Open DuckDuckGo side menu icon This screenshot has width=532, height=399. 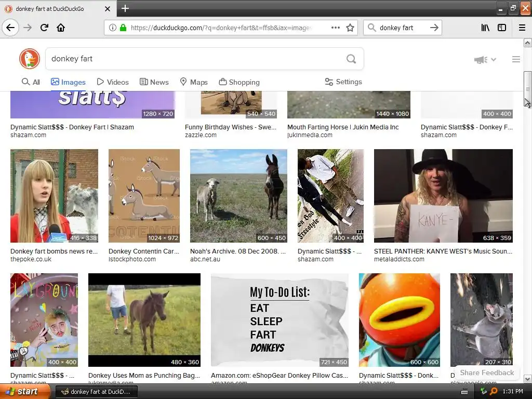point(516,59)
